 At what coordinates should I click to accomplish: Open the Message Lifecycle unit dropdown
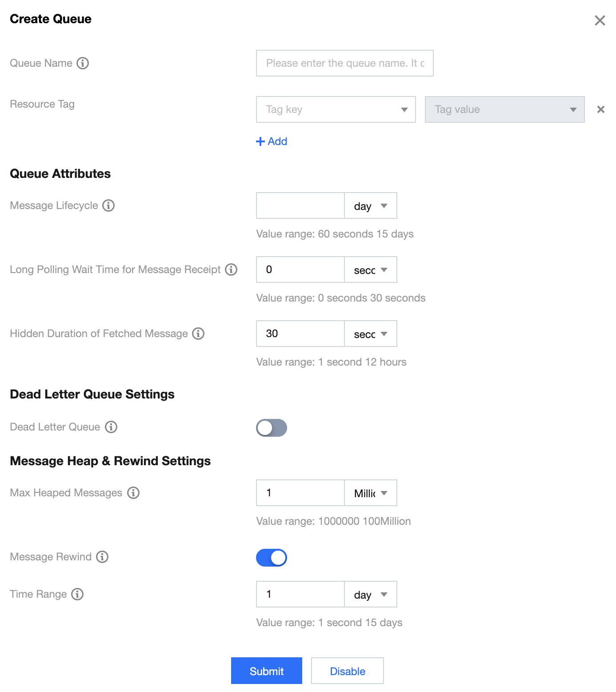371,206
